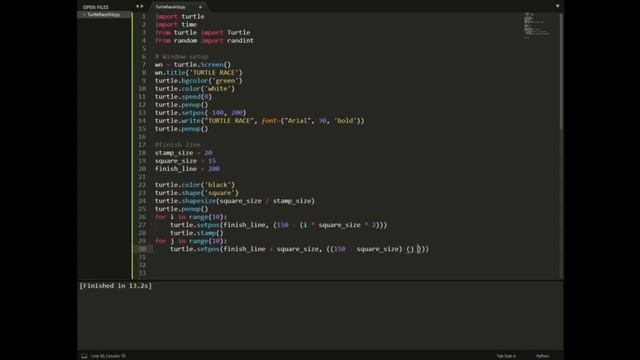Click the 'stamp_size' variable assignment
The width and height of the screenshot is (640, 360).
[184, 153]
